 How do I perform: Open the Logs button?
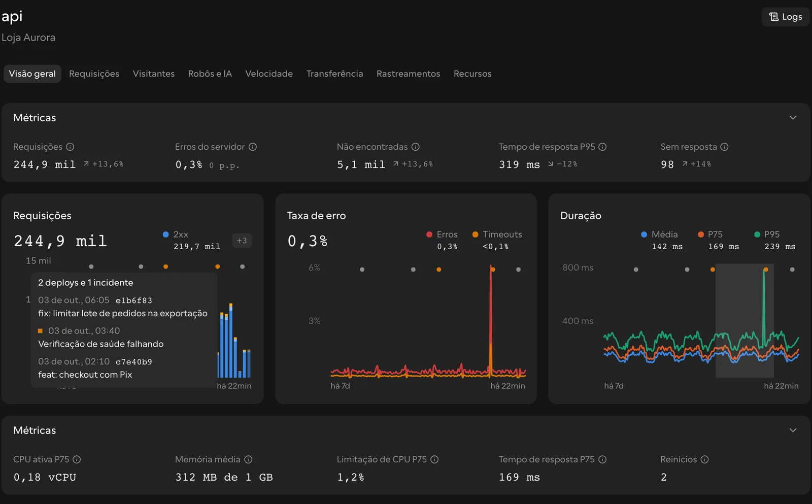click(786, 17)
